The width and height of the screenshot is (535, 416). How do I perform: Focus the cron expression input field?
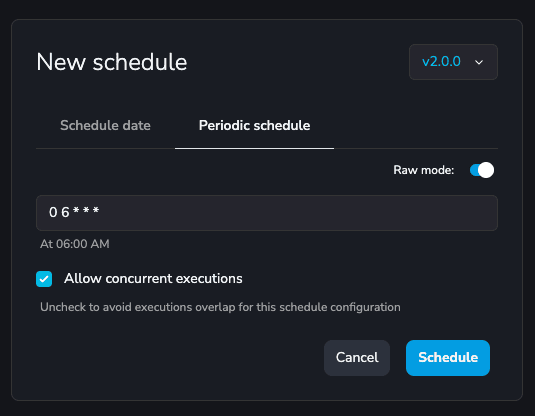[267, 213]
